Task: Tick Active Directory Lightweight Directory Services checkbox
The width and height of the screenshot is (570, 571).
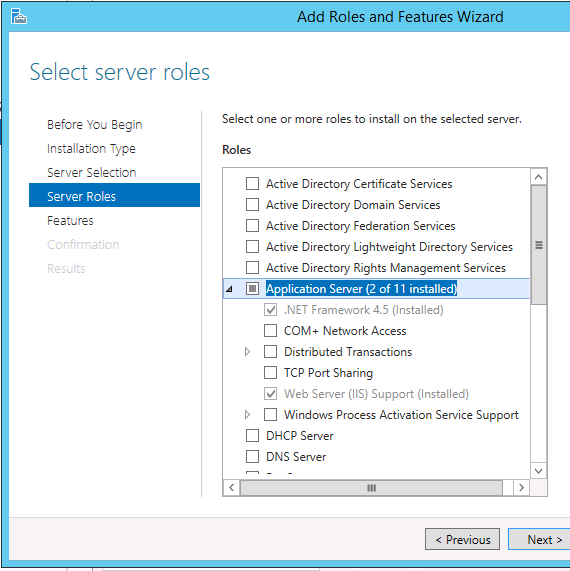Action: 252,247
